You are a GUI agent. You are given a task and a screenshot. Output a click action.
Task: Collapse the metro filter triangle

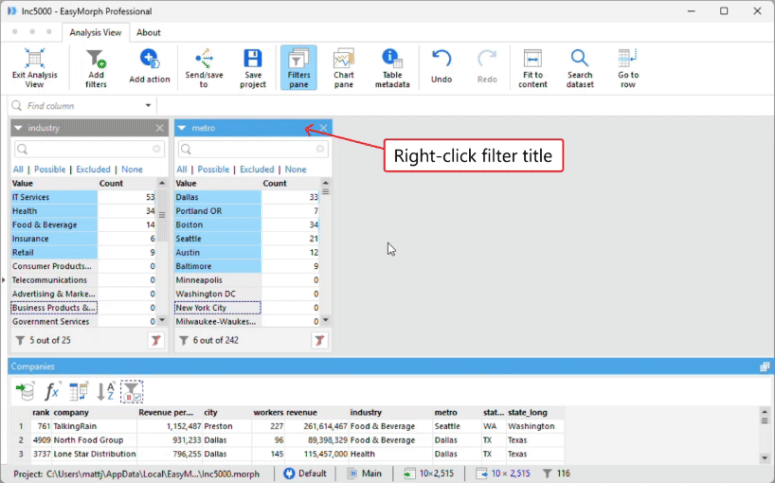182,128
